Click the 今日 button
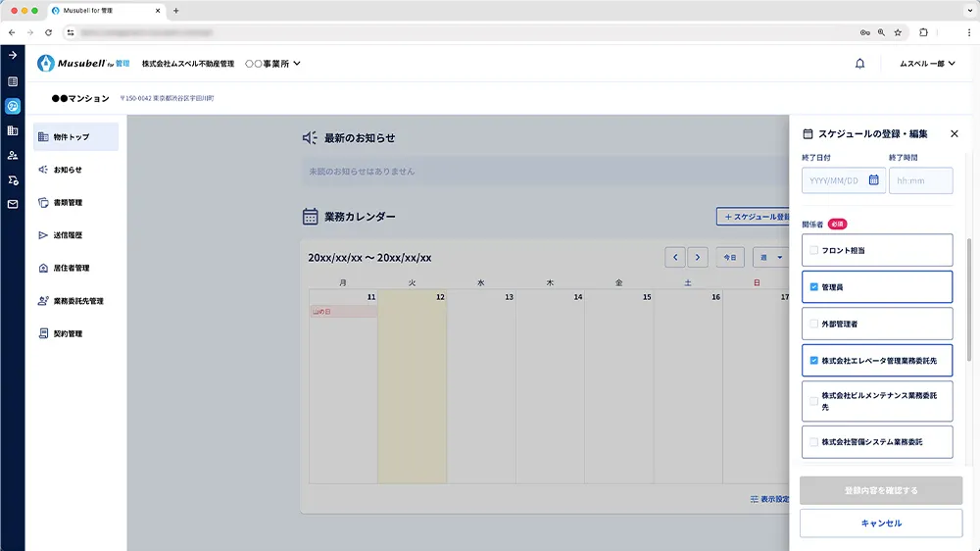This screenshot has height=551, width=980. tap(729, 258)
